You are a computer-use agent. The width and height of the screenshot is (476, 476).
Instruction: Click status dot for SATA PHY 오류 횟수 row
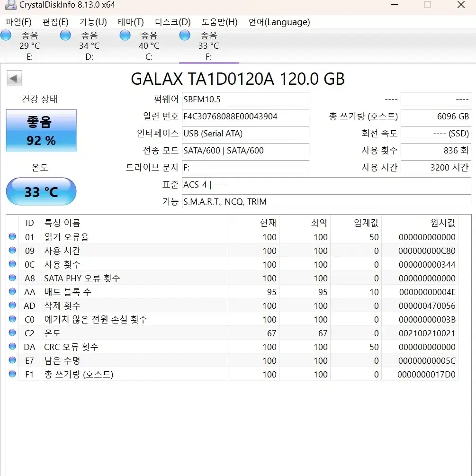(x=12, y=278)
